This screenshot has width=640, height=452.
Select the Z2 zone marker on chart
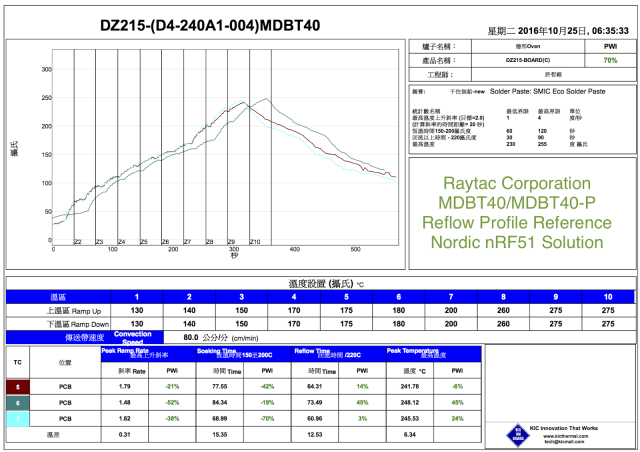(x=78, y=242)
